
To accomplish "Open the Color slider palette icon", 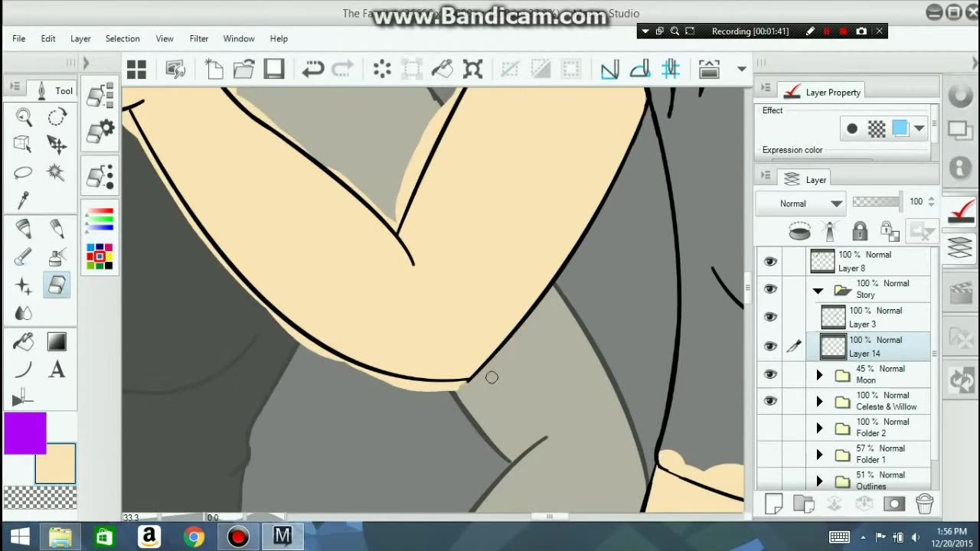I will 100,220.
